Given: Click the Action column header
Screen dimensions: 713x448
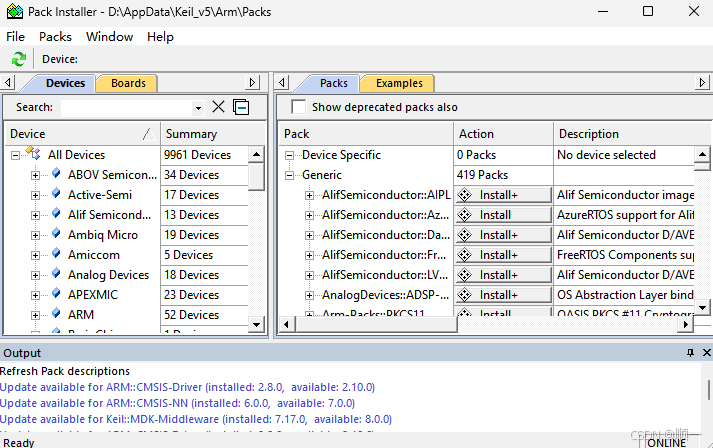Looking at the screenshot, I should click(x=503, y=134).
